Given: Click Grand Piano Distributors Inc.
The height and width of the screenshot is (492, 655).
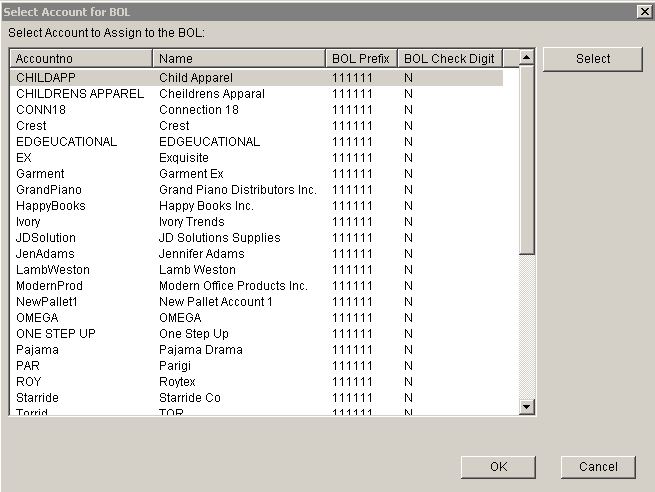Looking at the screenshot, I should [x=238, y=190].
